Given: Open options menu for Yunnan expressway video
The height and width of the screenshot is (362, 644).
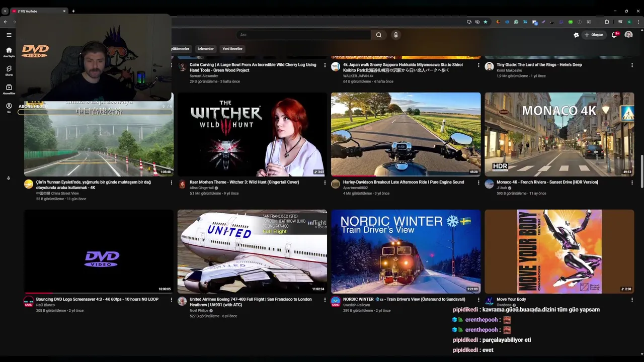Looking at the screenshot, I should pyautogui.click(x=171, y=183).
